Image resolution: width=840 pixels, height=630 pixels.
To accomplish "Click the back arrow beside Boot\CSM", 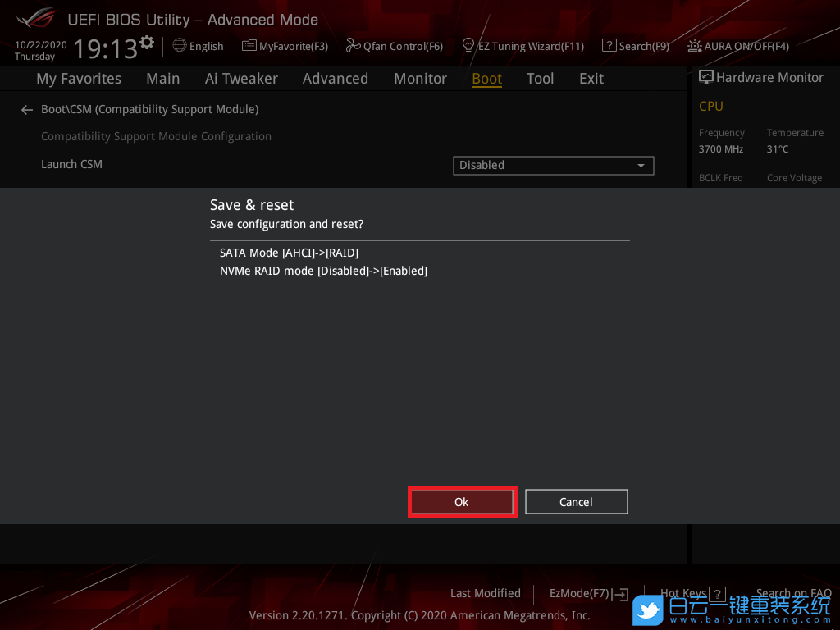I will pos(27,110).
